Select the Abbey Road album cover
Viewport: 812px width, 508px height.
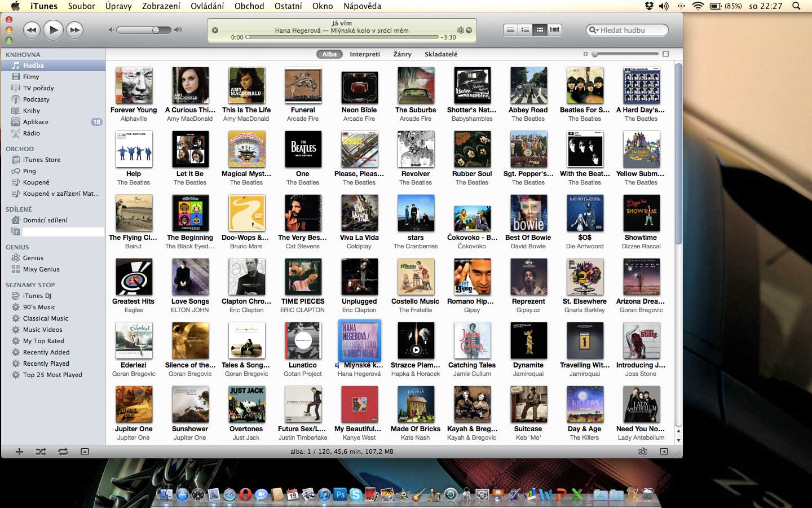click(528, 86)
